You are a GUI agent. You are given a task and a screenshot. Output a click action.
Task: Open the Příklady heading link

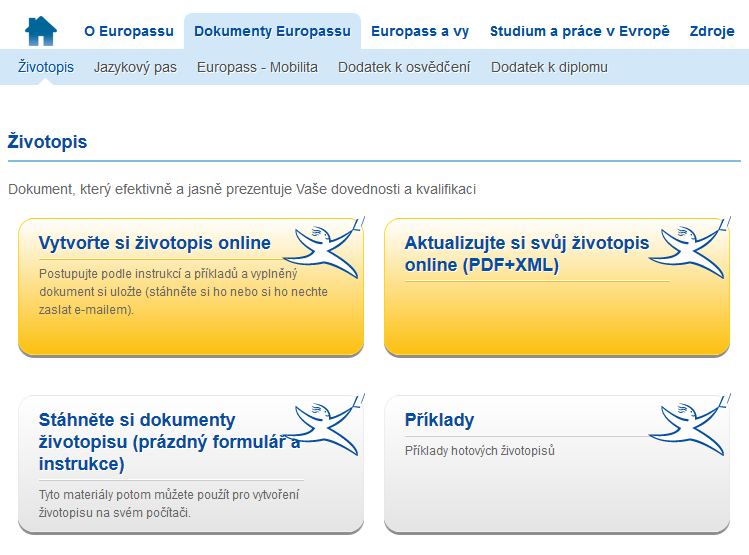(439, 420)
